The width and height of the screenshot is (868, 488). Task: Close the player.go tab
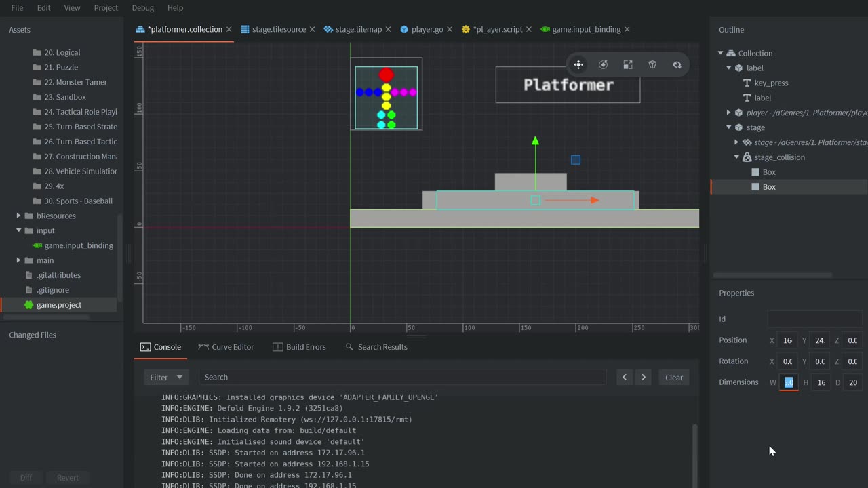pos(449,29)
